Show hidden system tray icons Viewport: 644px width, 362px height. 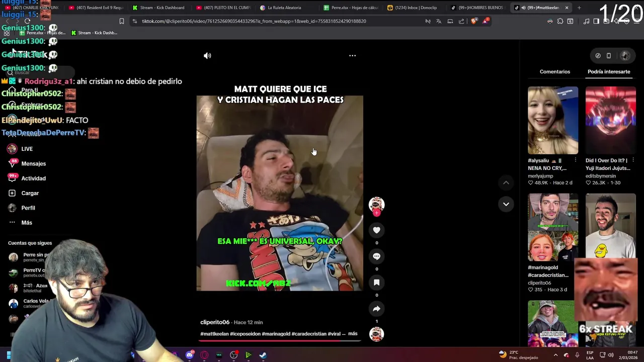555,355
